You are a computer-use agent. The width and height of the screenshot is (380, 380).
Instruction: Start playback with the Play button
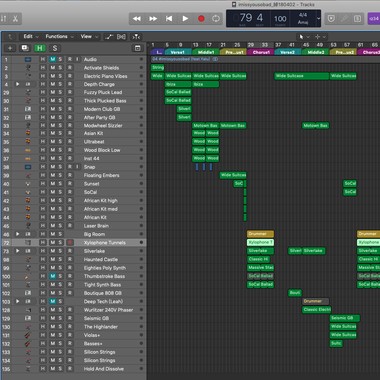(x=185, y=19)
